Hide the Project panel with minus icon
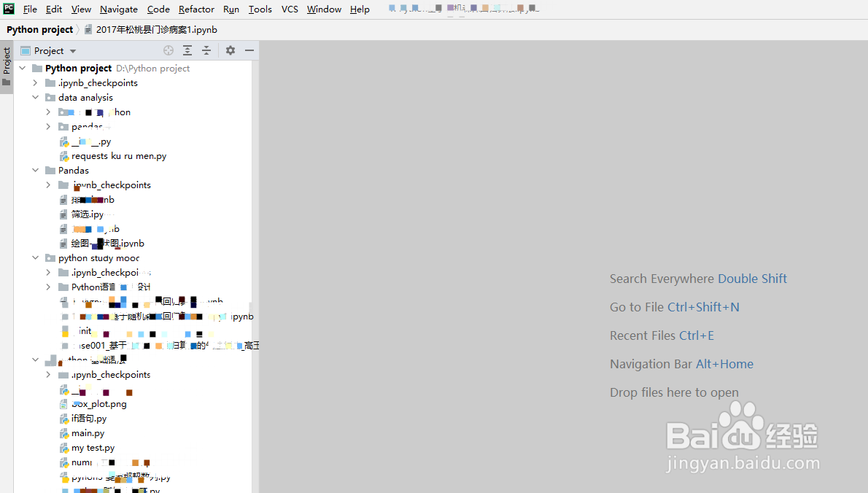Screen dimensions: 868x493 tap(249, 50)
